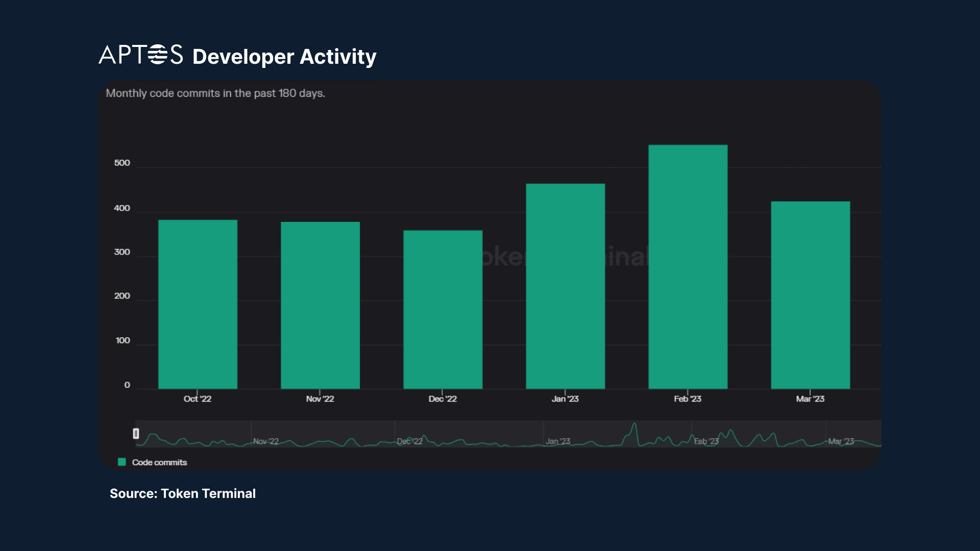
Task: Click the Monthly code commits subtitle
Action: coord(215,93)
